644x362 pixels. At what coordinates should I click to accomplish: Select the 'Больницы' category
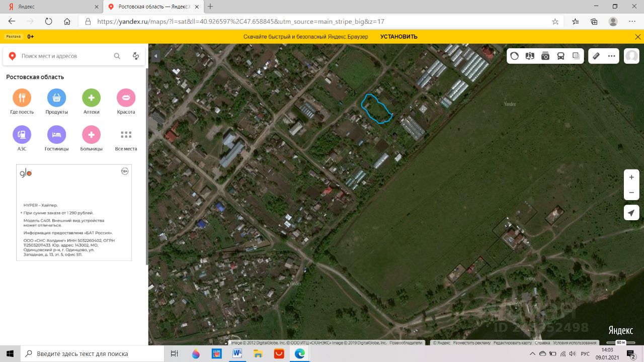click(92, 139)
